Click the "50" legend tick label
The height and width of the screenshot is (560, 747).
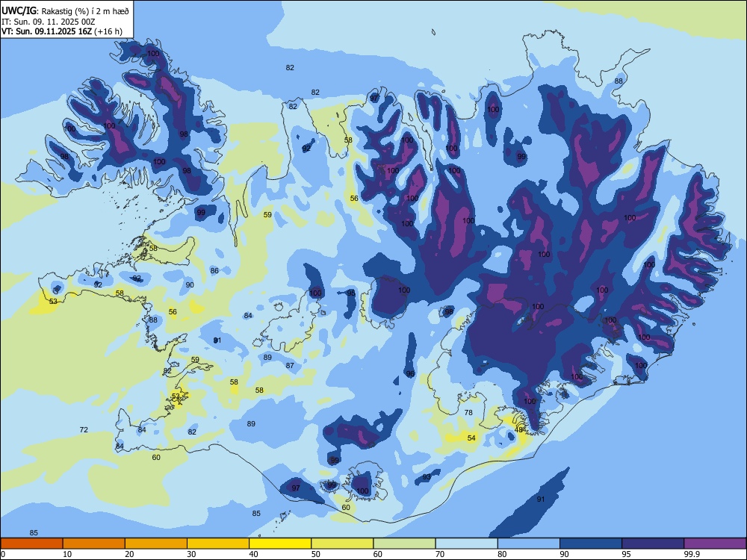point(315,554)
